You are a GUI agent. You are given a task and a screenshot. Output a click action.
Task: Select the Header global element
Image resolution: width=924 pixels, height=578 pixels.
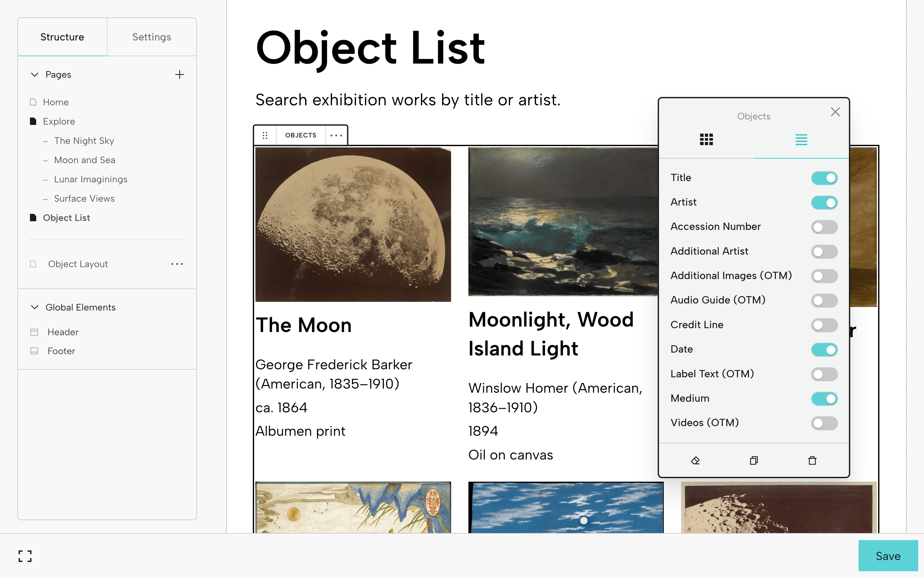click(63, 332)
